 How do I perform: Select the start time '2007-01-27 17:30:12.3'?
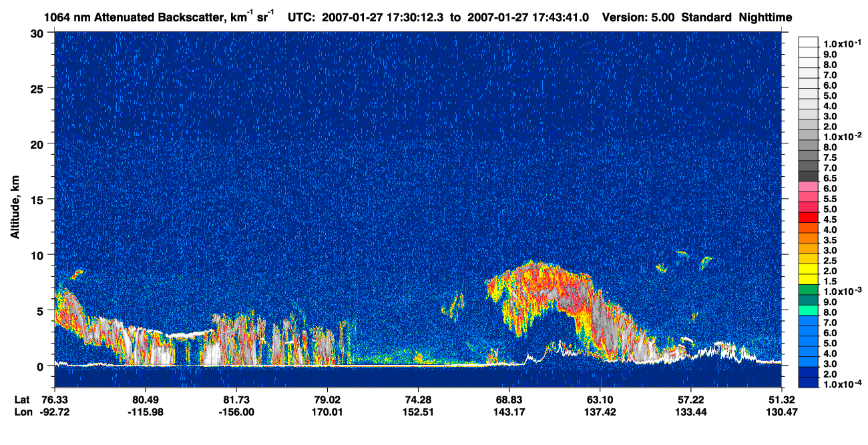pyautogui.click(x=383, y=17)
